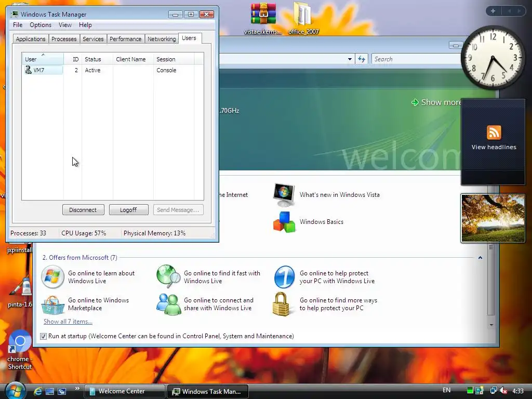
Task: Collapse the Offers from Microsoft section
Action: pos(480,258)
